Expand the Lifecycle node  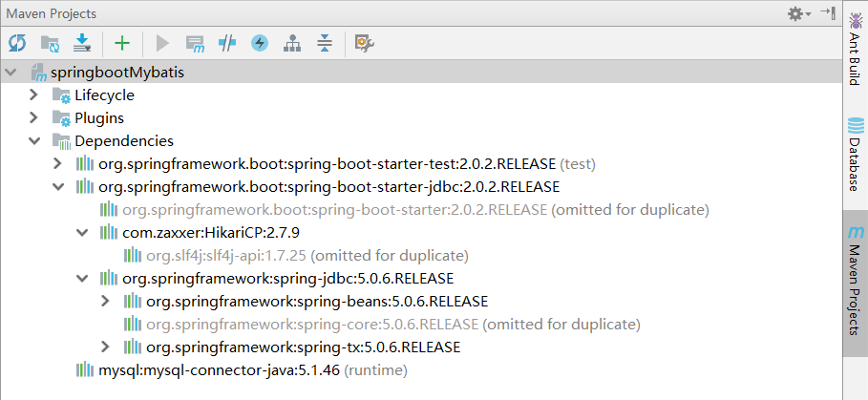tap(34, 95)
